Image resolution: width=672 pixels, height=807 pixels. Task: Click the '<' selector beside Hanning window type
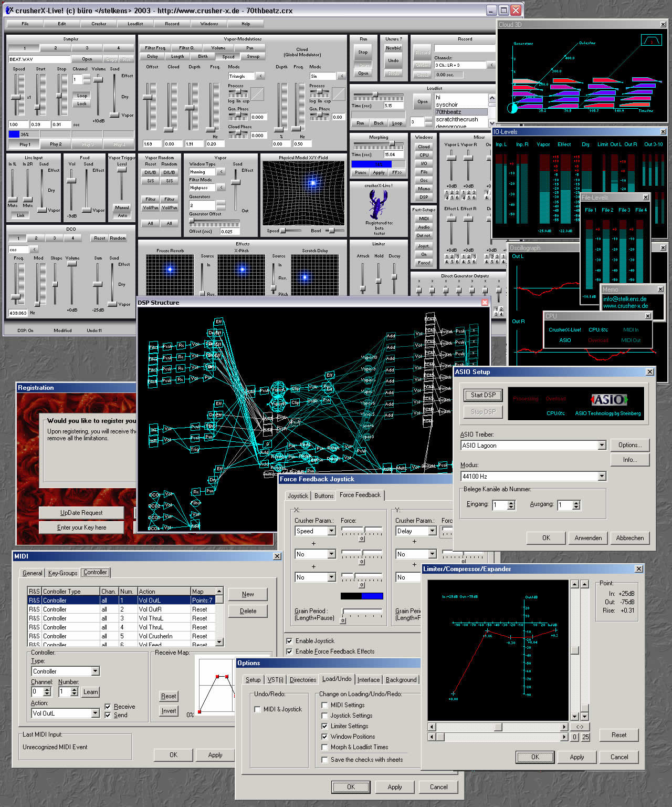click(221, 172)
